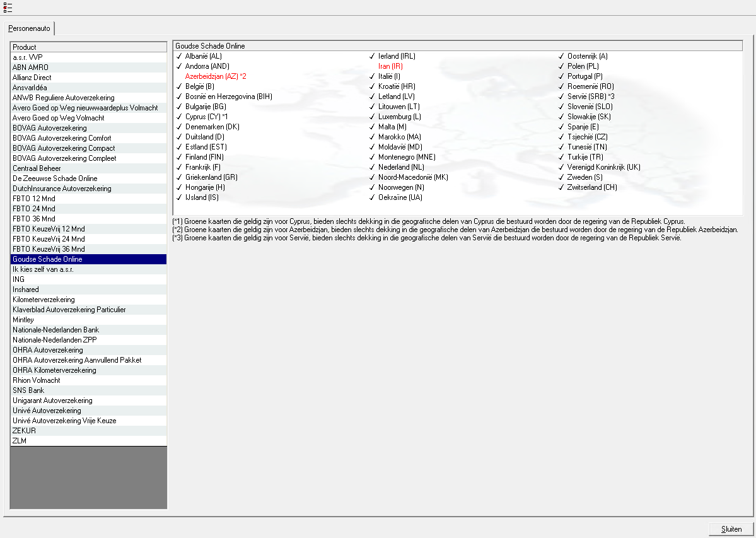Pick FBTO KeuzeVrij 12 Mnd
Screen dimensions: 756x538
[x=88, y=229]
